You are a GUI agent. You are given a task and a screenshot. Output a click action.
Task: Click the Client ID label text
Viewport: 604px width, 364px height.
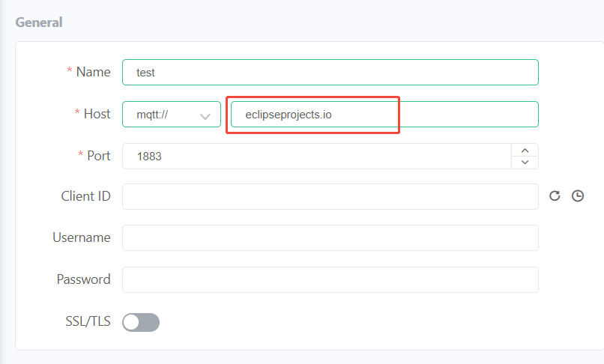[85, 196]
